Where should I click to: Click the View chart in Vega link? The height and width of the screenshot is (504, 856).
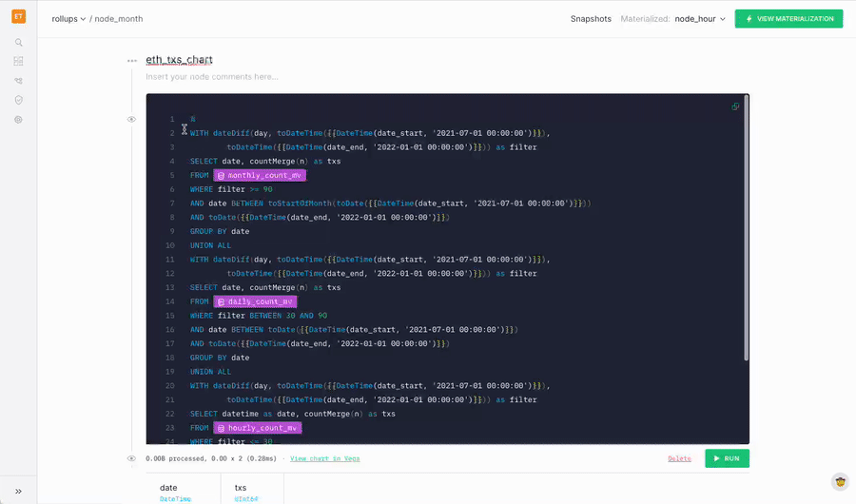[x=324, y=458]
